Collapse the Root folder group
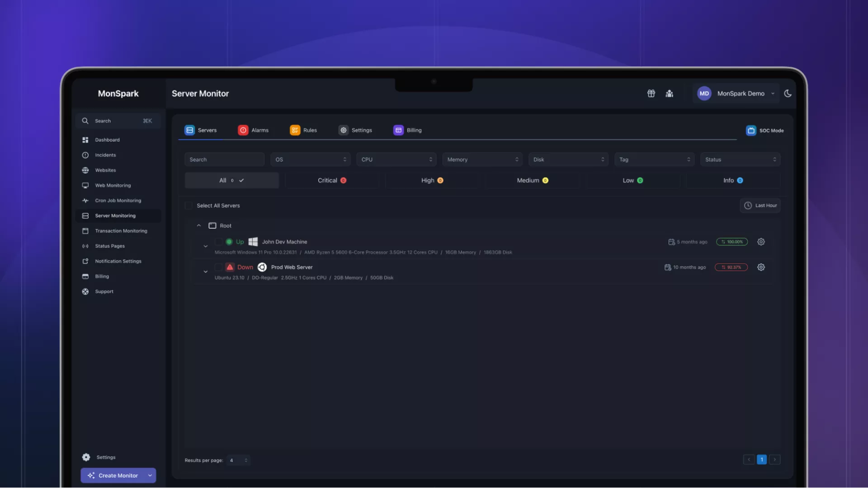This screenshot has height=488, width=868. click(199, 225)
